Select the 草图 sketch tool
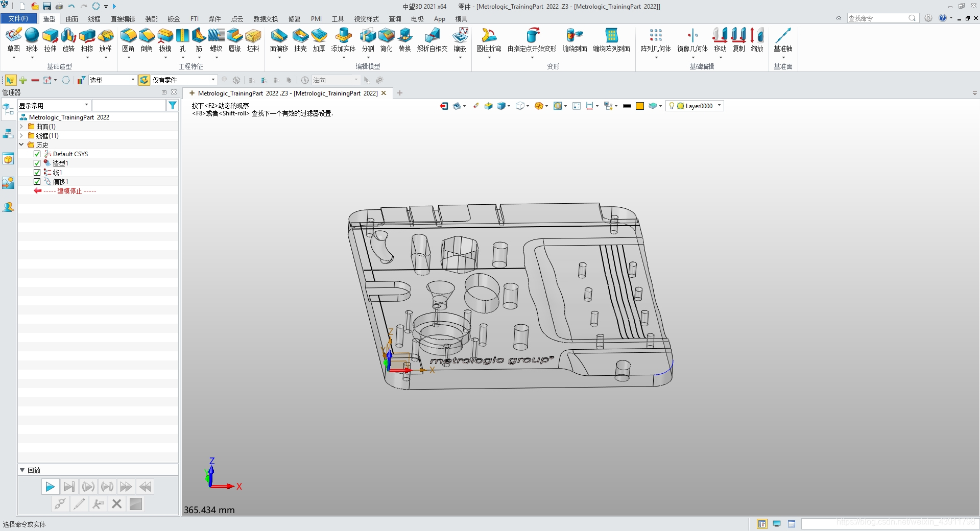The width and height of the screenshot is (980, 531). point(14,40)
